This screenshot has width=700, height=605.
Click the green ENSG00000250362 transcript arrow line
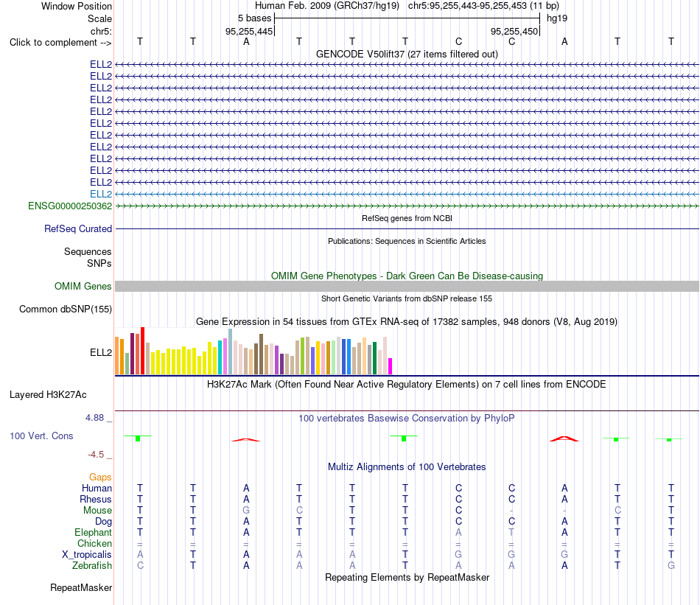[x=407, y=206]
